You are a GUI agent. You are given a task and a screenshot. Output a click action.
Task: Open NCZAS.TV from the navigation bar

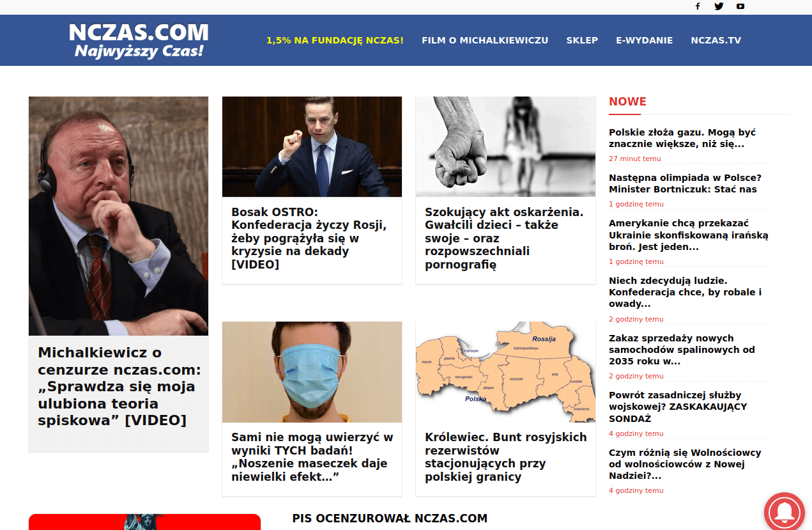tap(716, 40)
